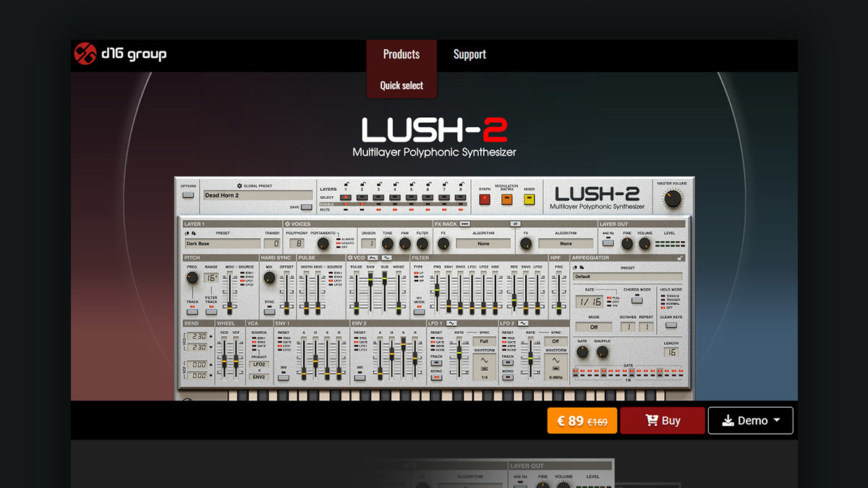The height and width of the screenshot is (488, 868).
Task: Click the Clear Keys button
Action: point(671,325)
